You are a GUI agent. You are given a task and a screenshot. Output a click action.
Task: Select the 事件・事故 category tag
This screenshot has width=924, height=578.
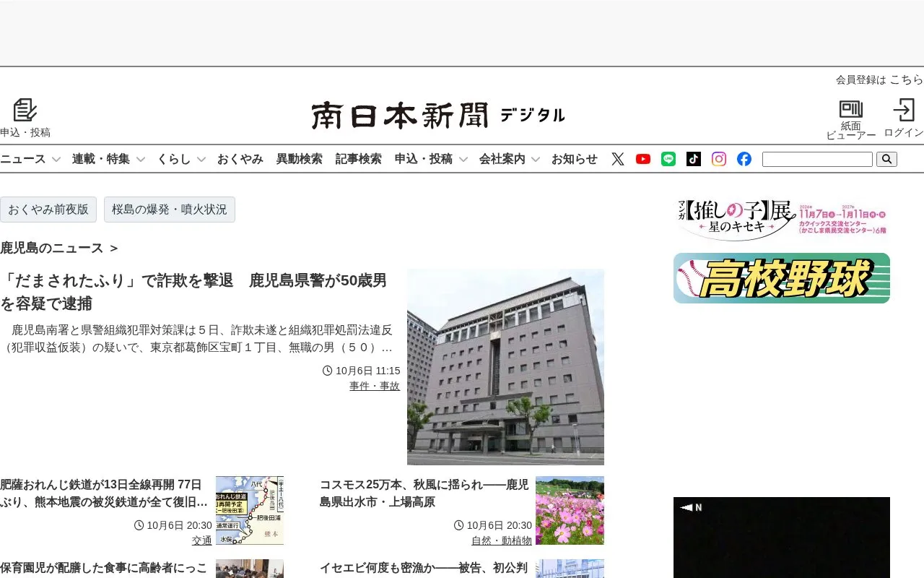[x=375, y=386]
